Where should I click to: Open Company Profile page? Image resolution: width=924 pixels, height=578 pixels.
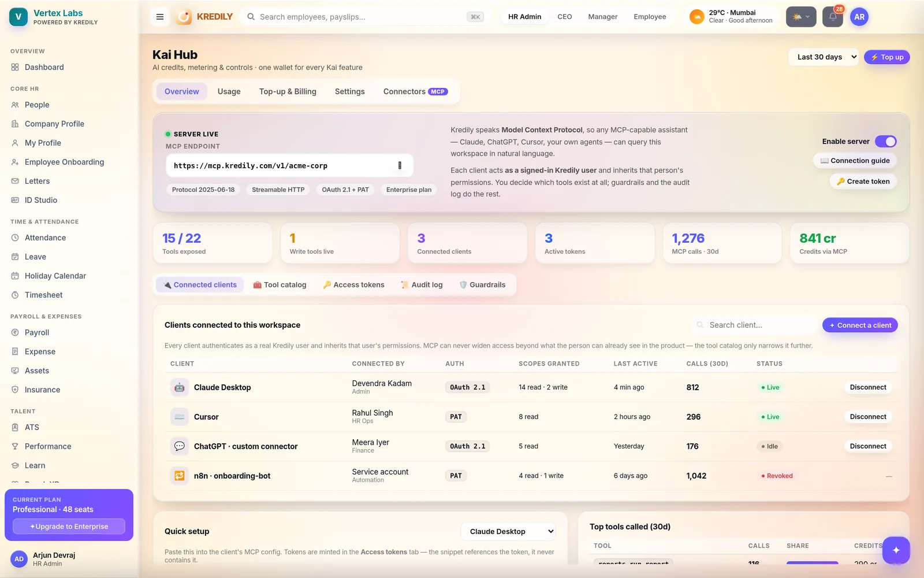(69, 124)
